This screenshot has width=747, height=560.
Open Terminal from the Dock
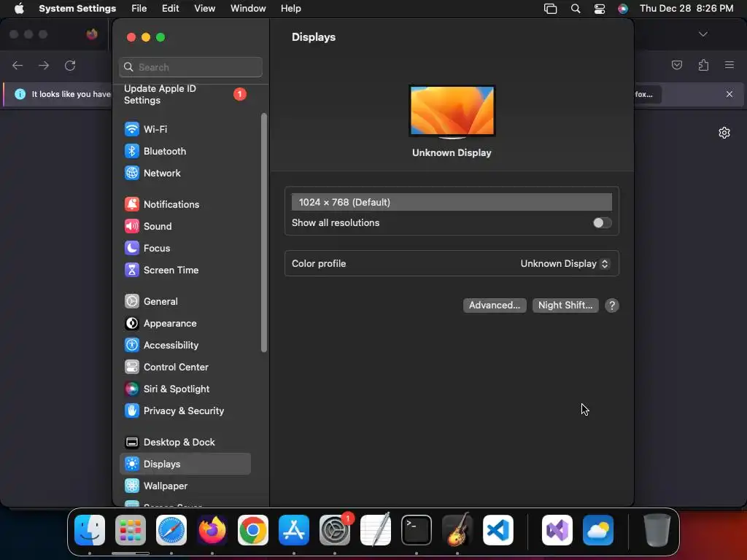[x=417, y=530]
